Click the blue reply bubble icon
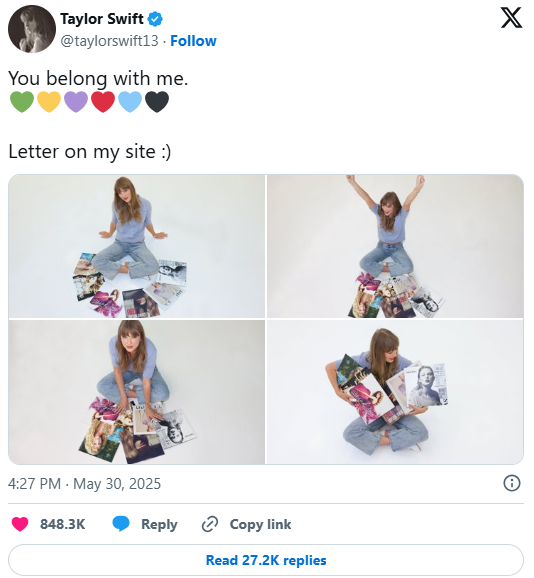Screen dimensions: 534x578 tap(121, 524)
